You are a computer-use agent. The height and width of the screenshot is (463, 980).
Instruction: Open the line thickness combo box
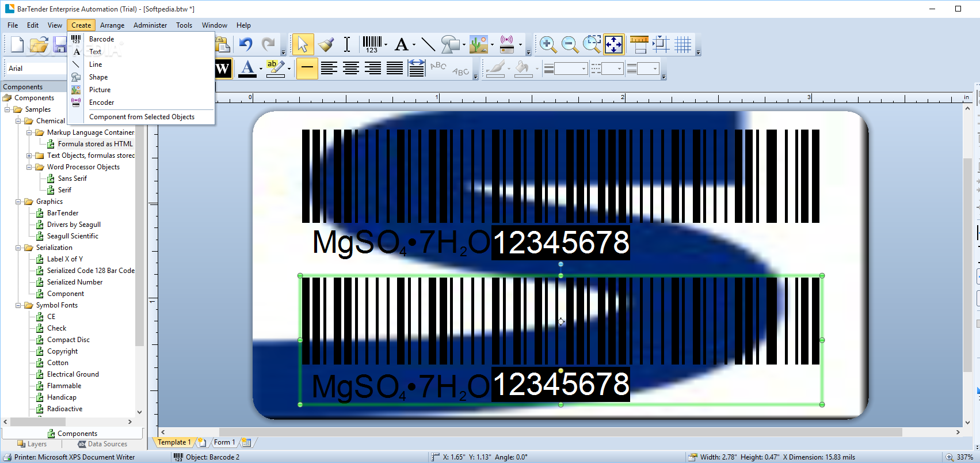pos(566,69)
